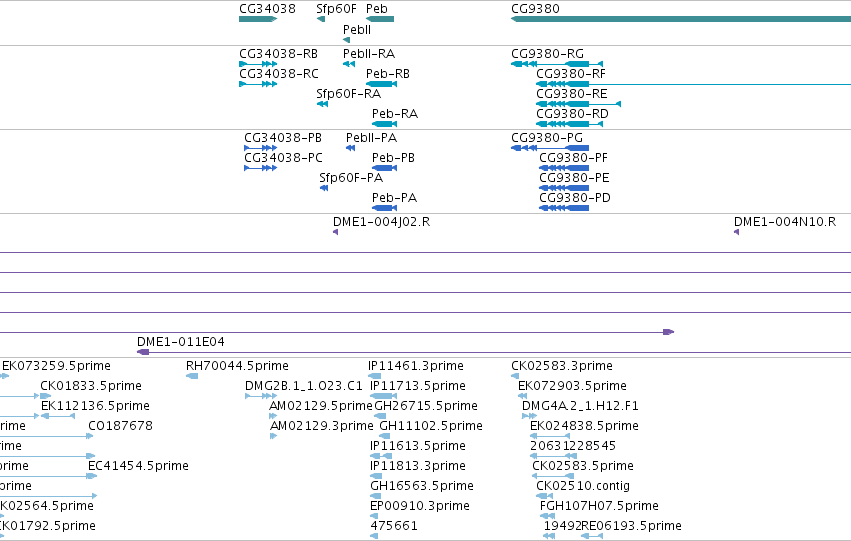The height and width of the screenshot is (541, 851).
Task: Click protein CG9380-PG
Action: (550, 148)
